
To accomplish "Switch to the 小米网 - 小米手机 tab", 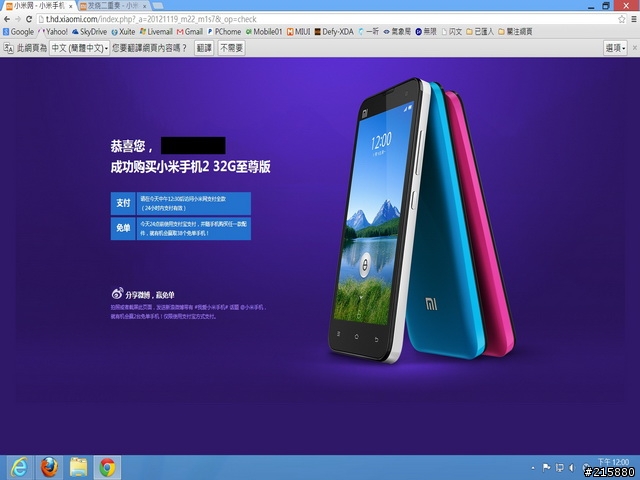I will coord(39,6).
